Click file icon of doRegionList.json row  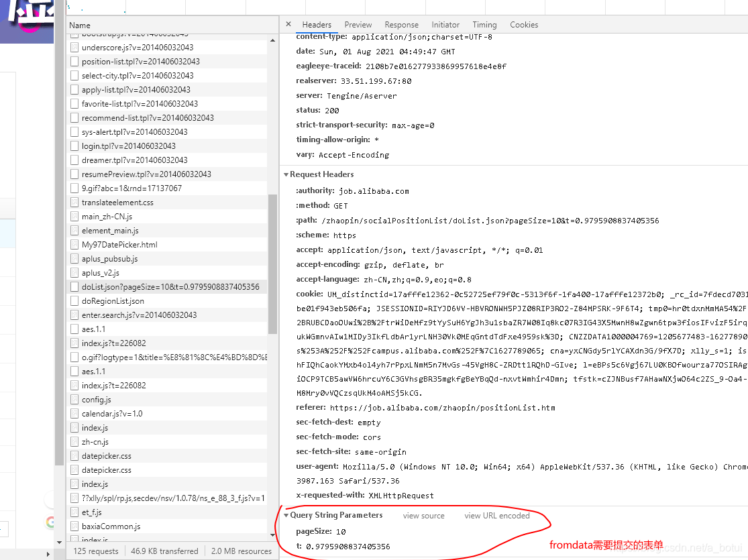click(x=74, y=300)
